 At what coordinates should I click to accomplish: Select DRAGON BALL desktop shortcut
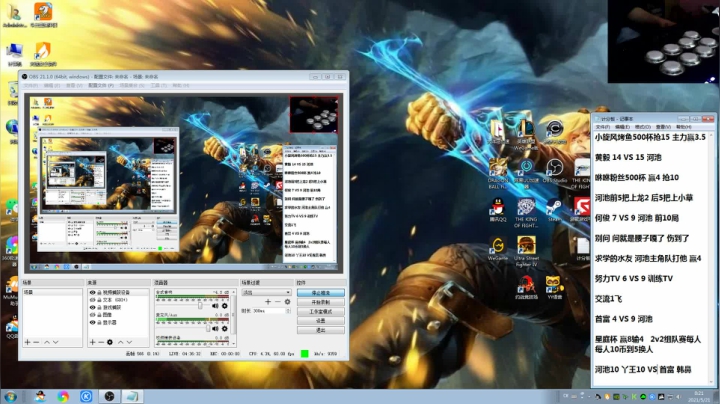(498, 174)
